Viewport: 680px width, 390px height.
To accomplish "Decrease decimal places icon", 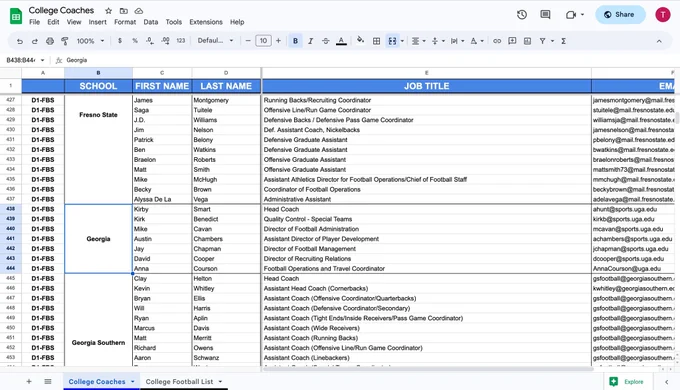I will (150, 41).
